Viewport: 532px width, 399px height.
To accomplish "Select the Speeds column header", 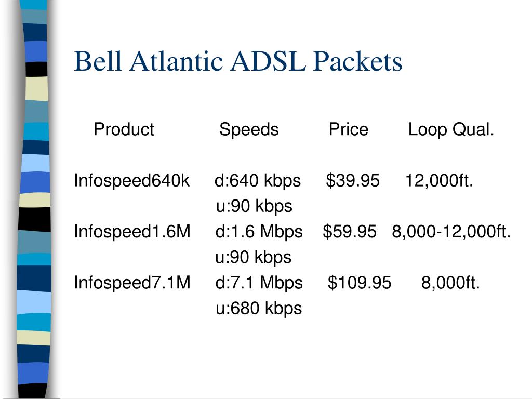I will [249, 130].
